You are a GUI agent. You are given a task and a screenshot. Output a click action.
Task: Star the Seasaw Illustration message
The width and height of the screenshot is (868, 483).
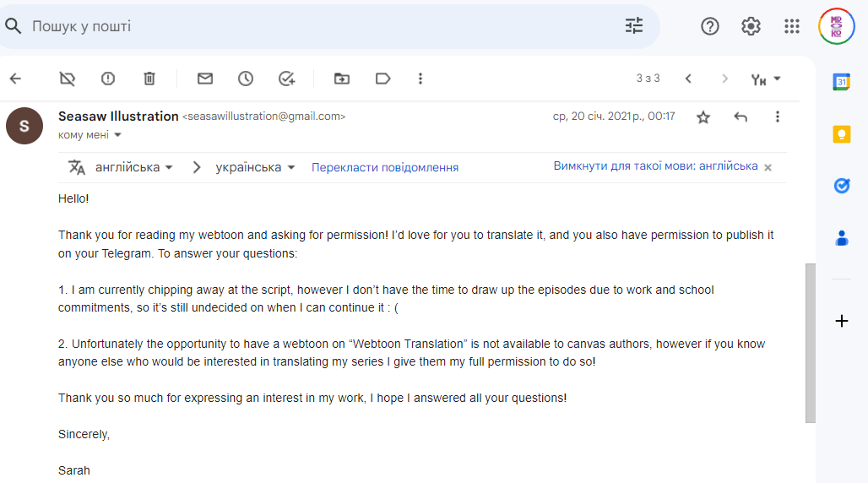[x=703, y=117]
